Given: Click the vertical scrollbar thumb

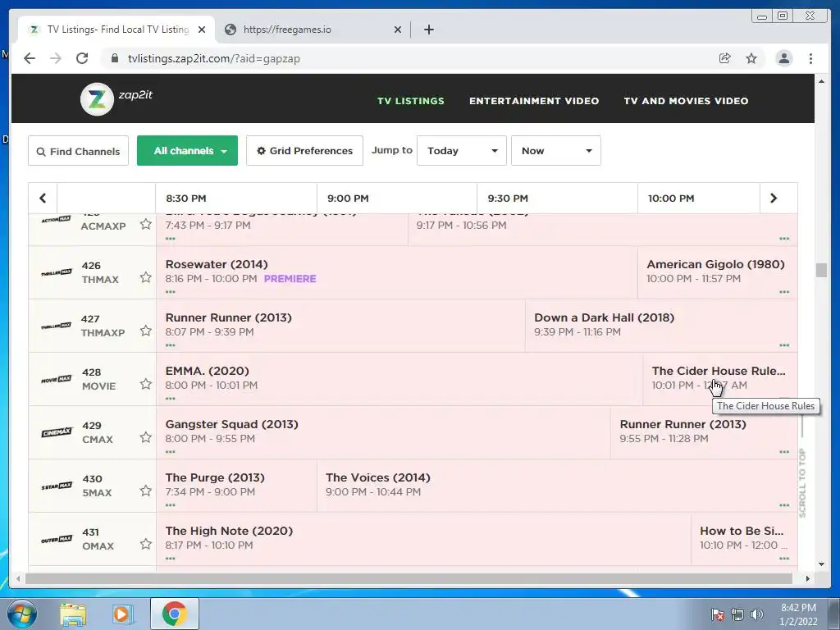Looking at the screenshot, I should [821, 270].
